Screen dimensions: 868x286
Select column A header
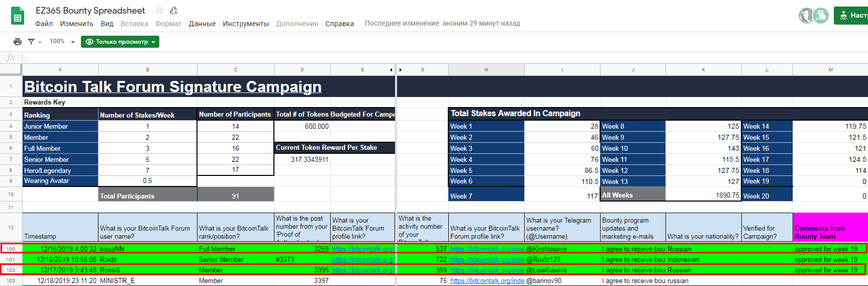click(x=60, y=70)
